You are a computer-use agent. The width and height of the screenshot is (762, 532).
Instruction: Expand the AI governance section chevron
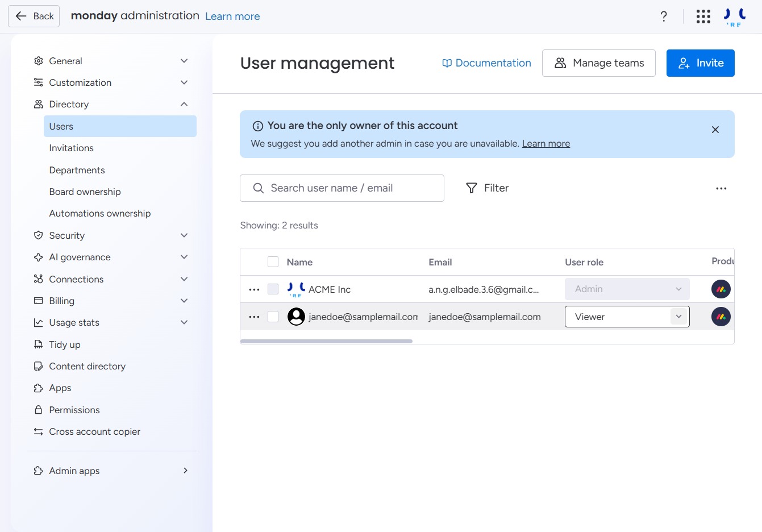pos(184,257)
